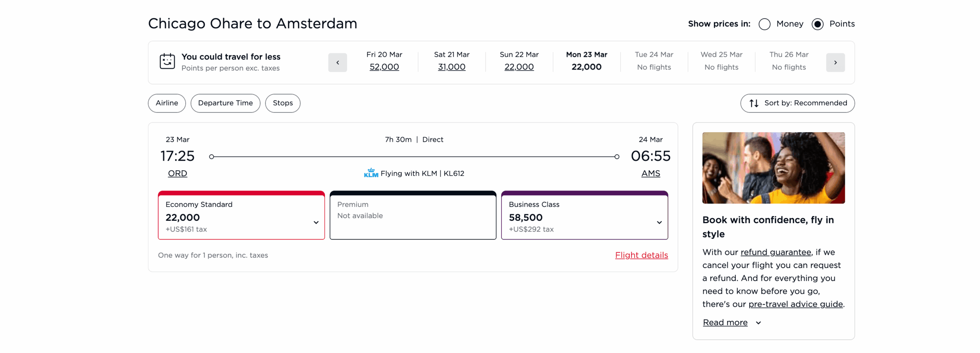Viewport: 980px width, 353px height.
Task: Choose Fri 20 Mar date tab
Action: click(384, 61)
